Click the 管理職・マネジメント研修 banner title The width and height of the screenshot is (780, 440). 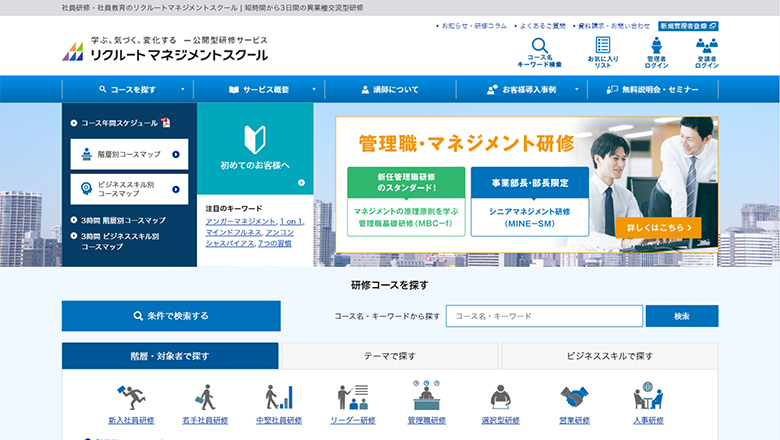point(466,143)
